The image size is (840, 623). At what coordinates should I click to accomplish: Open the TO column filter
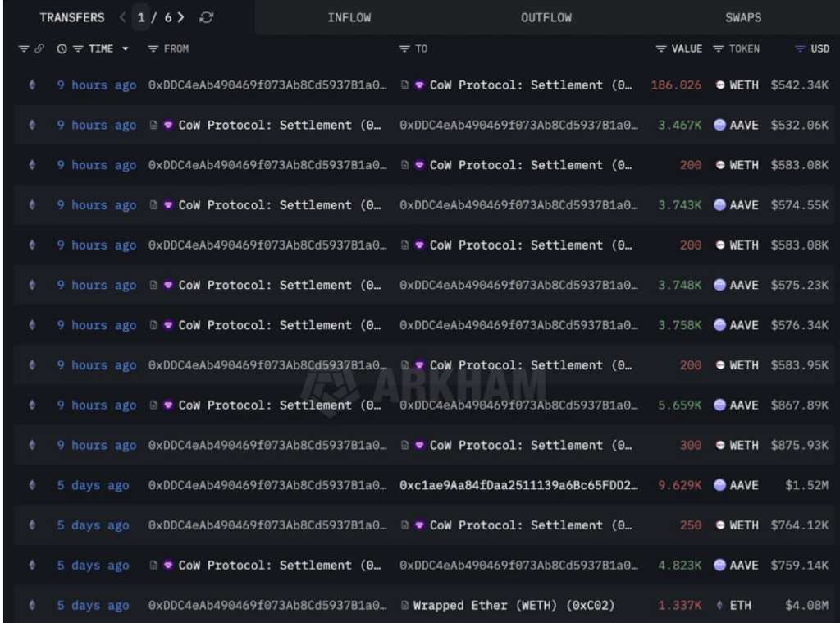click(x=404, y=49)
